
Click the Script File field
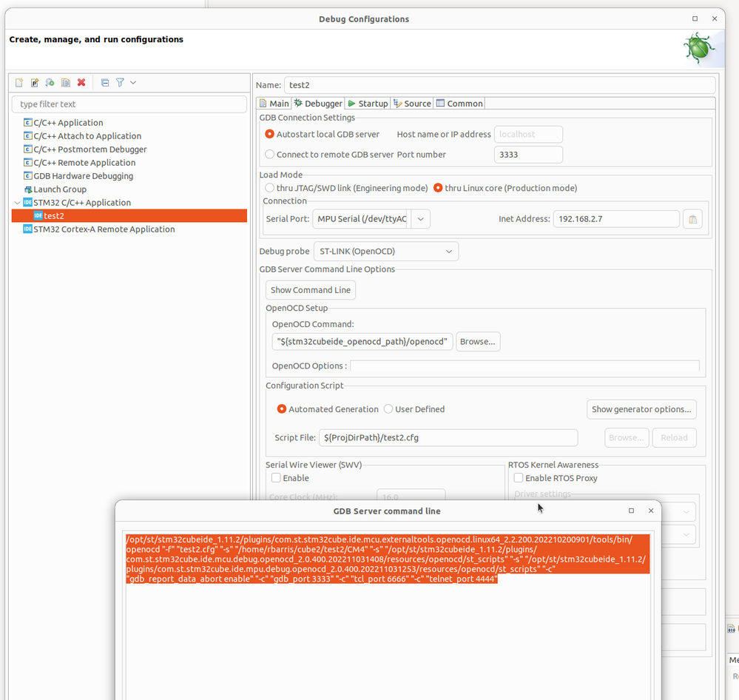(448, 438)
